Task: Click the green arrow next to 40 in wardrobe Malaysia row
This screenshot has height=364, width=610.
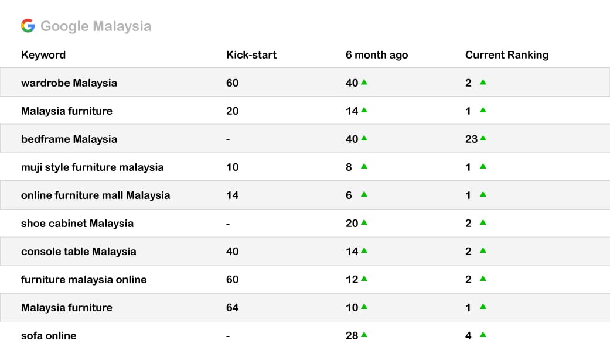Action: pyautogui.click(x=364, y=81)
